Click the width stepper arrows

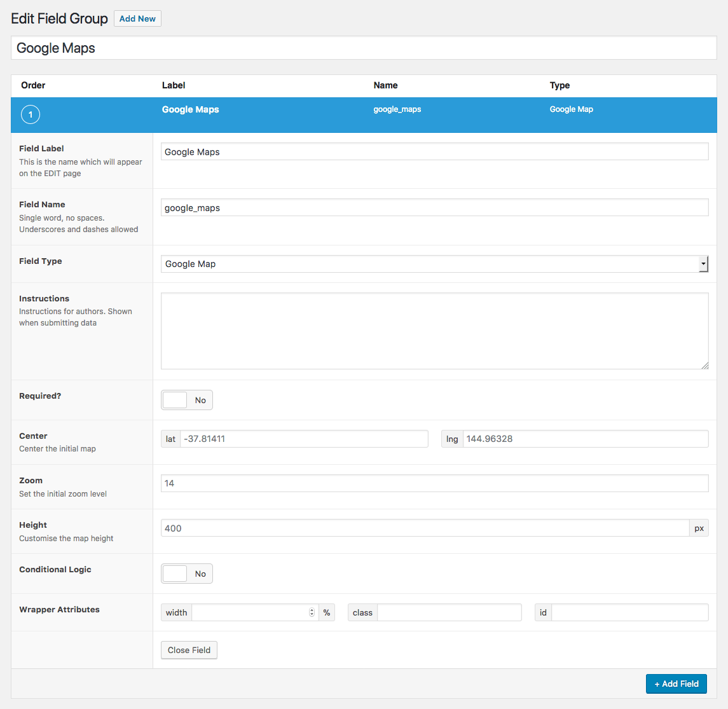(x=312, y=612)
